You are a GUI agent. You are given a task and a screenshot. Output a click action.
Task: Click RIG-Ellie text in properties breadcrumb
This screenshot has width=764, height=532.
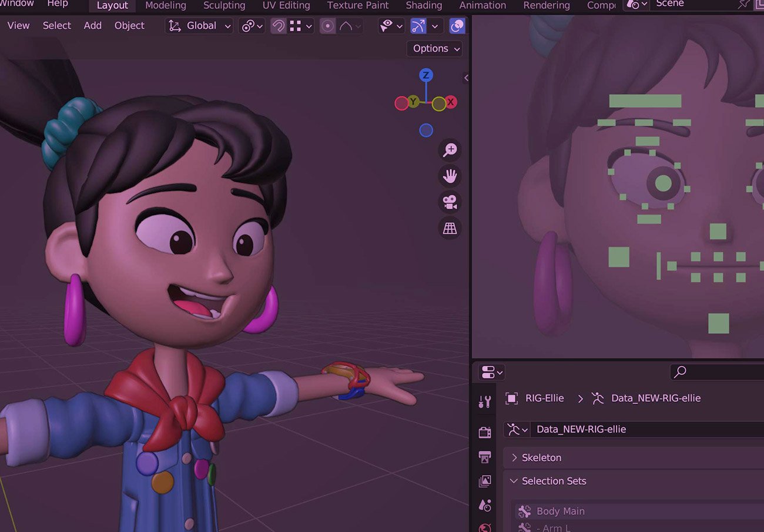click(x=545, y=398)
